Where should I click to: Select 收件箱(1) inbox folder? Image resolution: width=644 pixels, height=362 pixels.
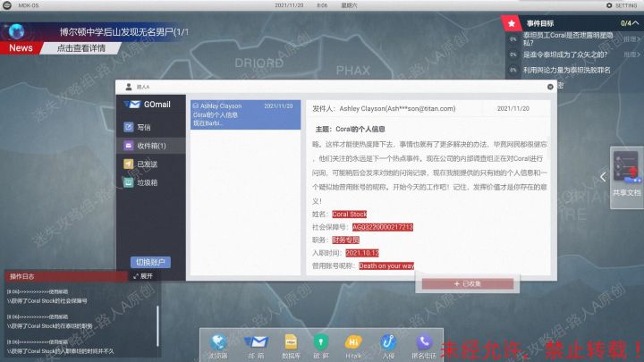coord(151,146)
